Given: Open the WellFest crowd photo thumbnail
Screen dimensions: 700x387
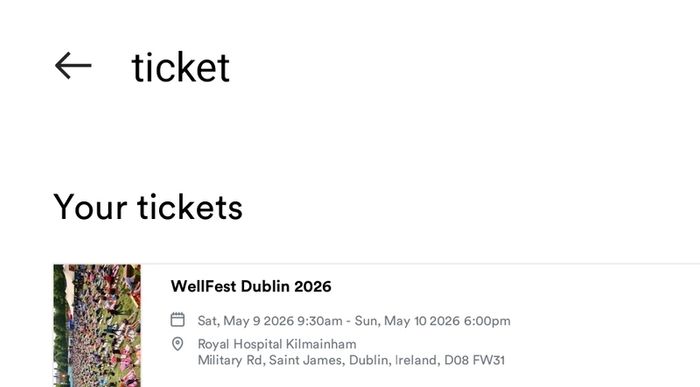Looking at the screenshot, I should click(x=97, y=325).
